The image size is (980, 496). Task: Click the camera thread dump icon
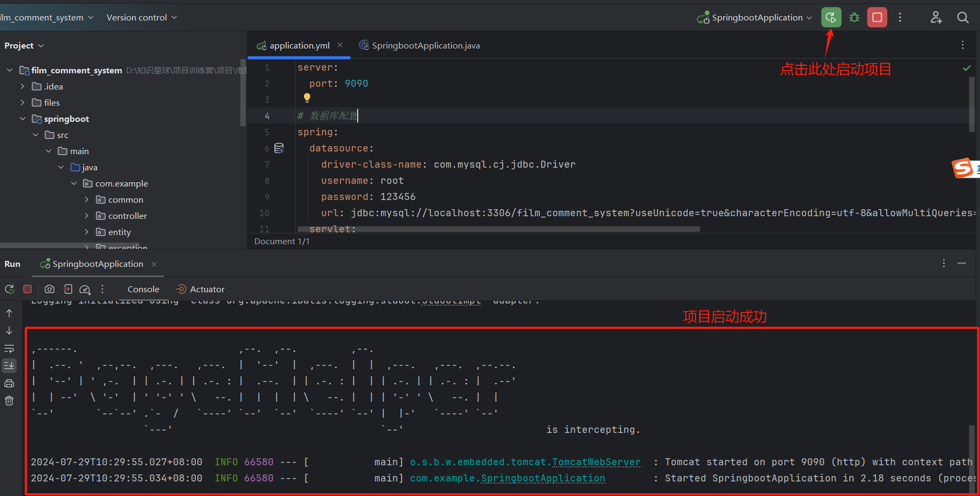(x=50, y=289)
